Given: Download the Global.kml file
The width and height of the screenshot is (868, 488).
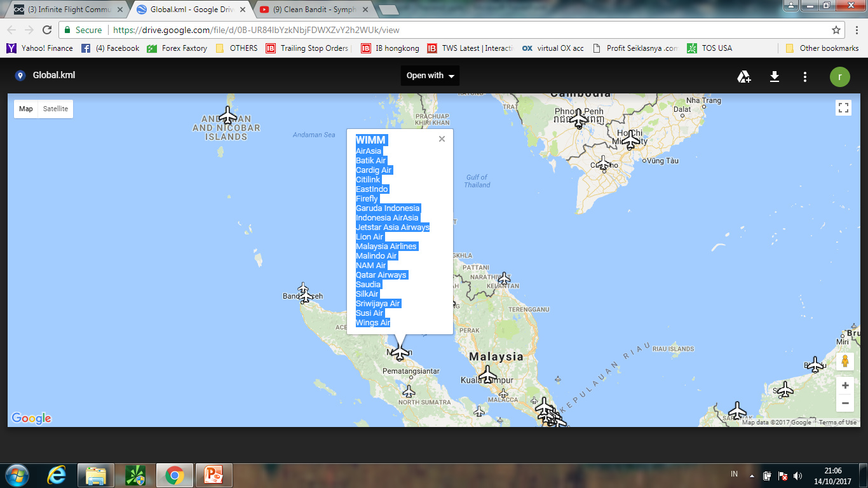Looking at the screenshot, I should pyautogui.click(x=775, y=77).
